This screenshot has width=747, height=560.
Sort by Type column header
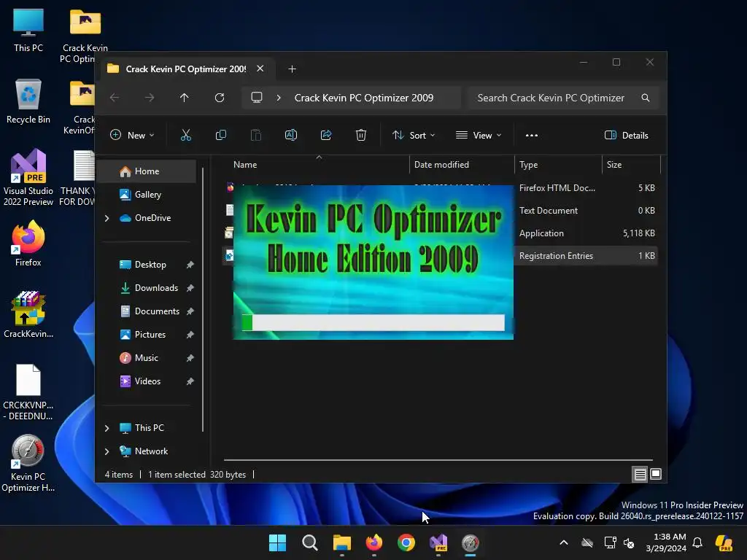(558, 165)
